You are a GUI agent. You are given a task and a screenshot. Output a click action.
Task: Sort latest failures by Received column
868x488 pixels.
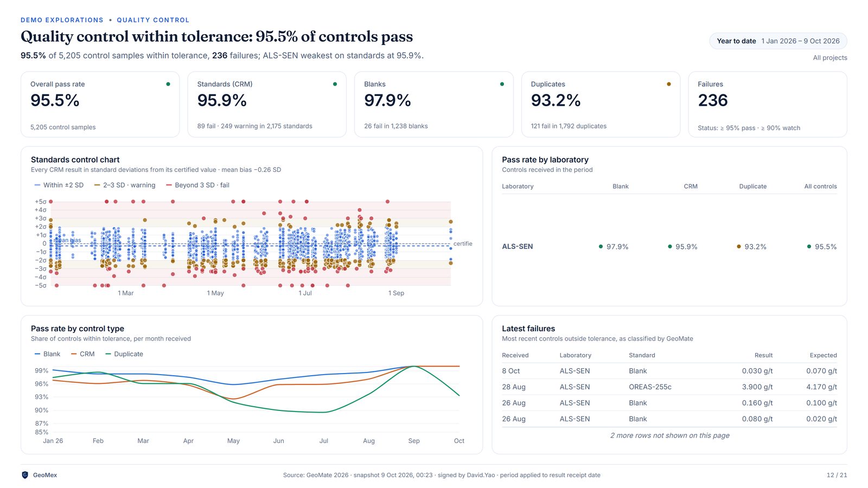tap(515, 356)
